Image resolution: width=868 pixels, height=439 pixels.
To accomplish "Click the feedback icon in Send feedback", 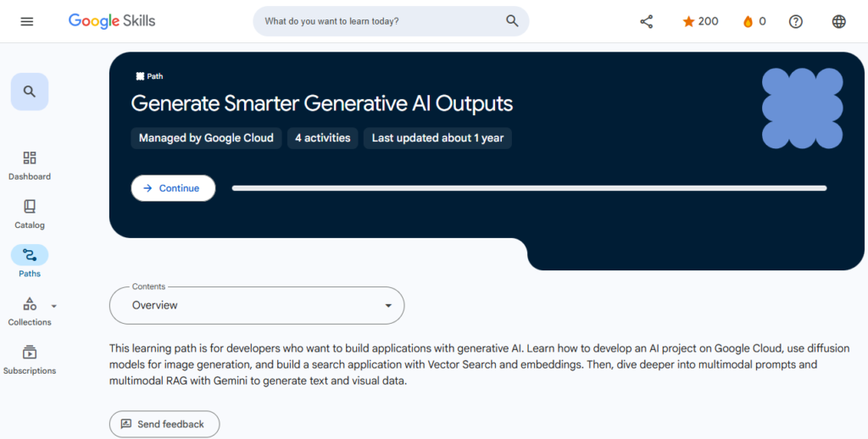I will tap(126, 424).
